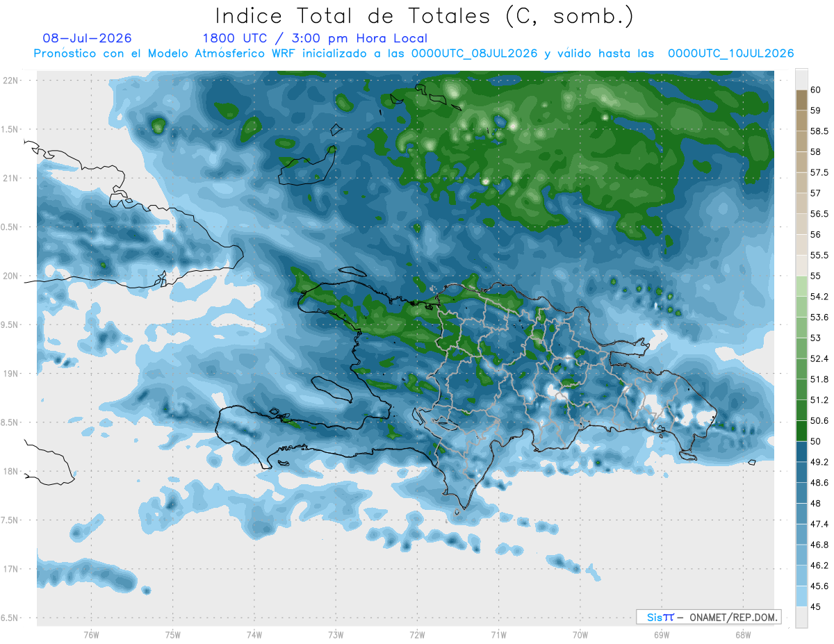Pick the dark green band between 50 and 50.6
The image size is (834, 644).
coord(801,431)
